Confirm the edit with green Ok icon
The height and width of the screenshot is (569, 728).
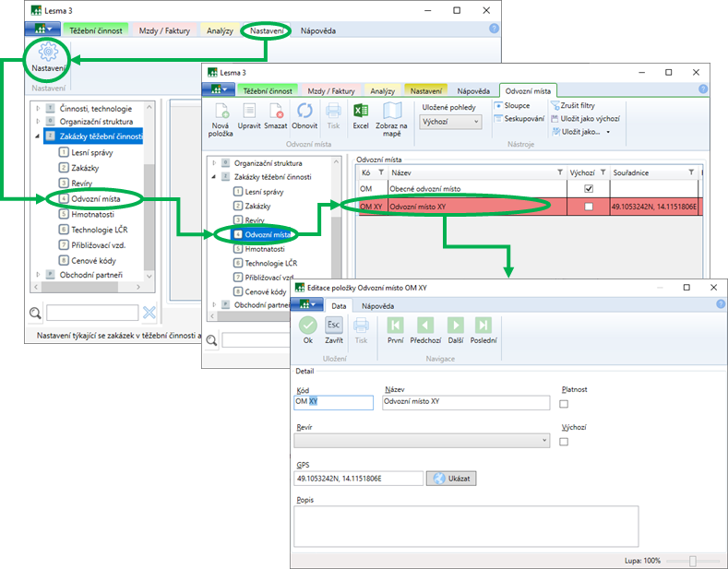(308, 326)
